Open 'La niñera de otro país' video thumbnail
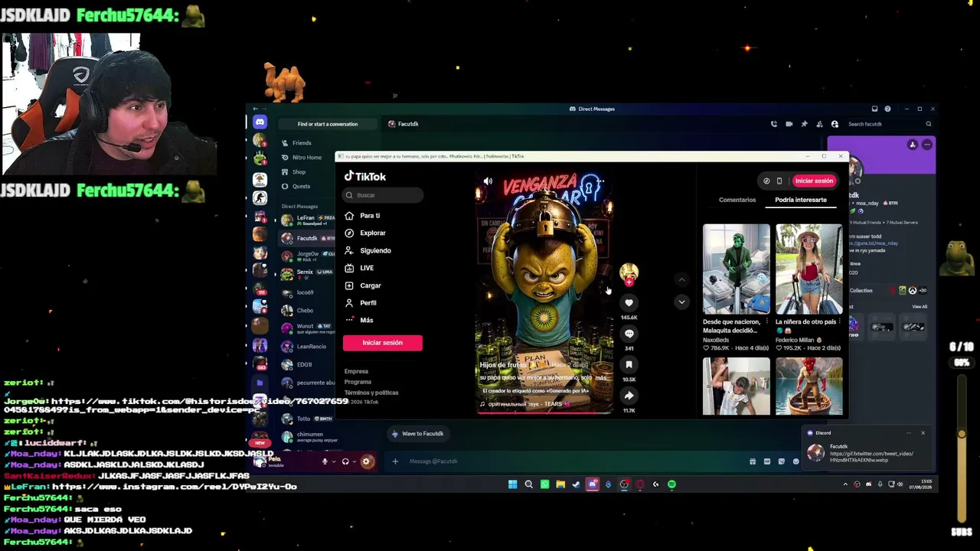The height and width of the screenshot is (551, 980). pos(809,269)
